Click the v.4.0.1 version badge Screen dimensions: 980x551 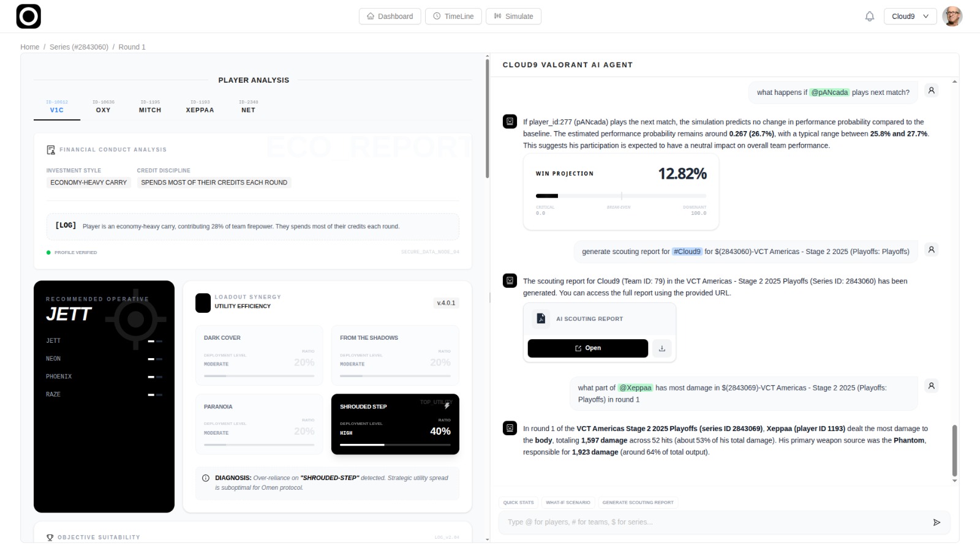coord(446,303)
